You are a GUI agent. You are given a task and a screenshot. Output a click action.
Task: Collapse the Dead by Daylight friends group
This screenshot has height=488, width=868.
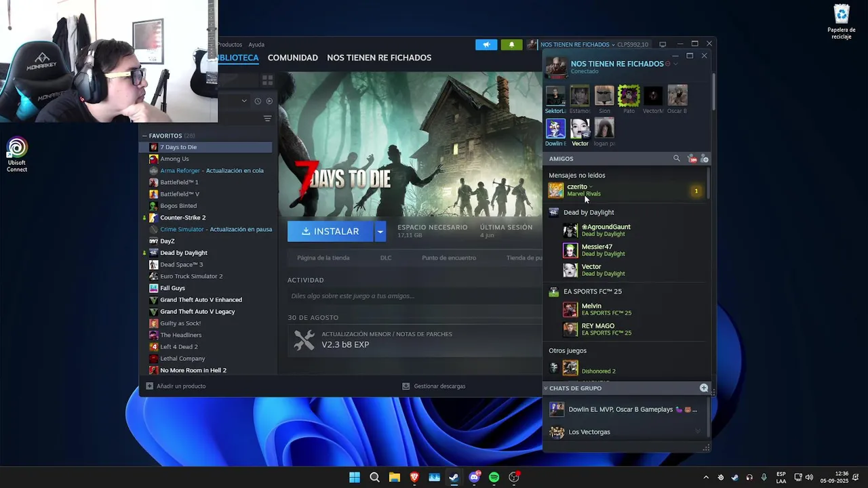pos(589,212)
